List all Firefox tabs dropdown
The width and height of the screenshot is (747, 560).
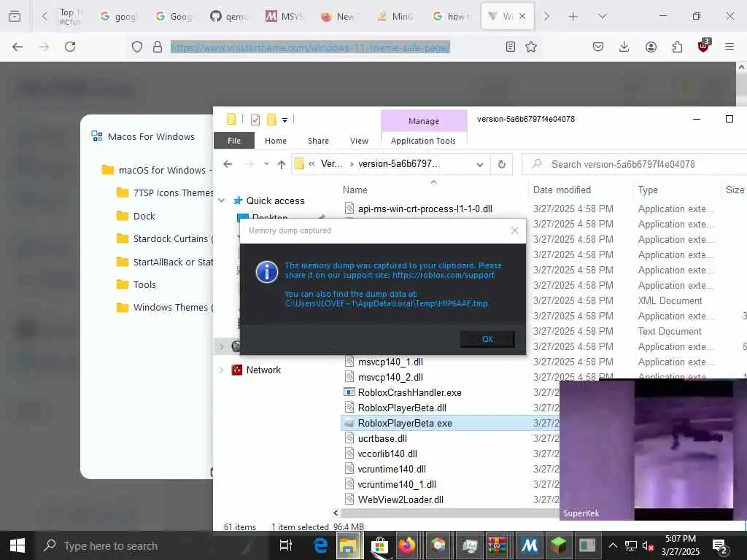(603, 17)
